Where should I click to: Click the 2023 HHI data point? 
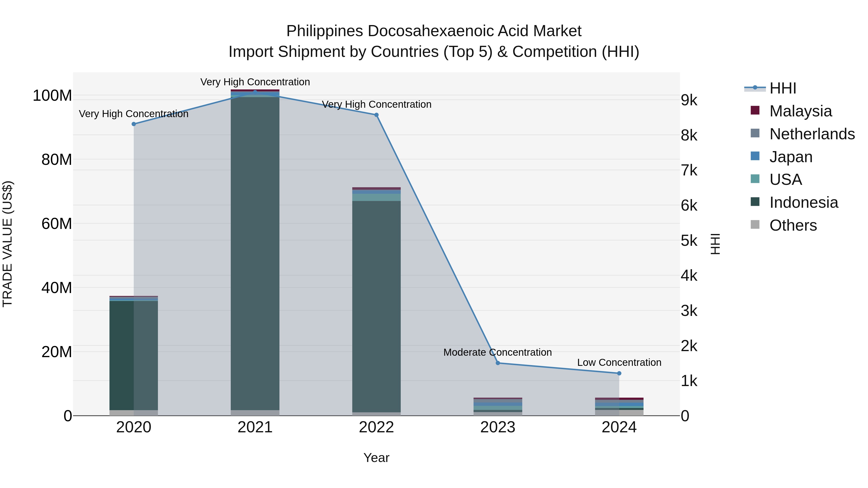coord(498,363)
